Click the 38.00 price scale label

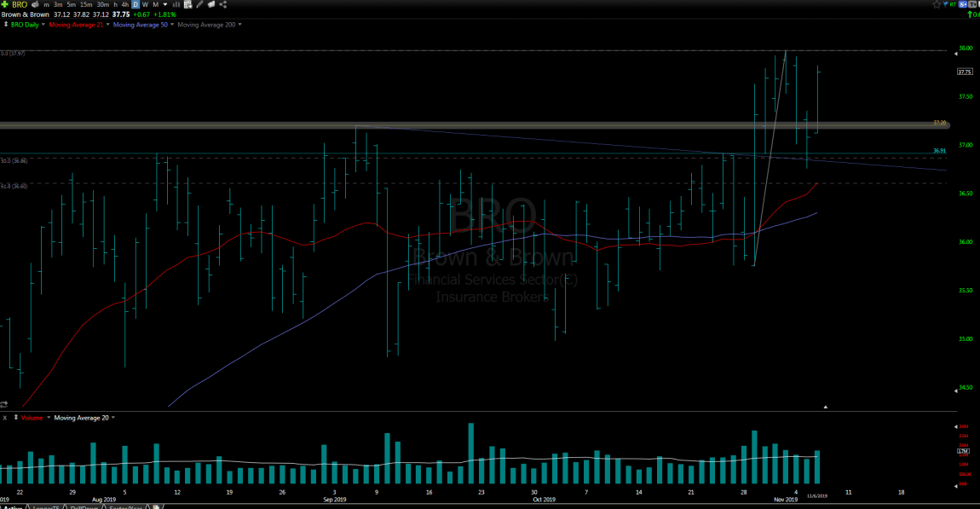click(966, 48)
